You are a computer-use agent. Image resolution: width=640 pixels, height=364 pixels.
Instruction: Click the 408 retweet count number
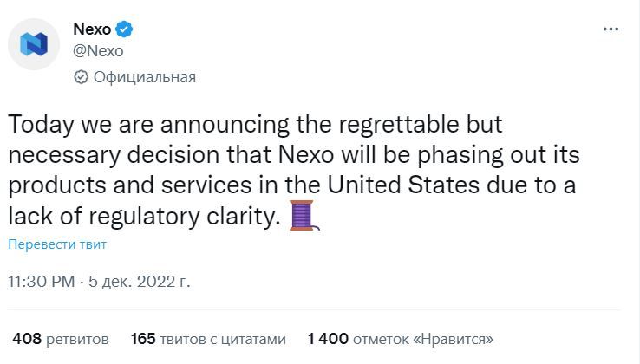(27, 339)
